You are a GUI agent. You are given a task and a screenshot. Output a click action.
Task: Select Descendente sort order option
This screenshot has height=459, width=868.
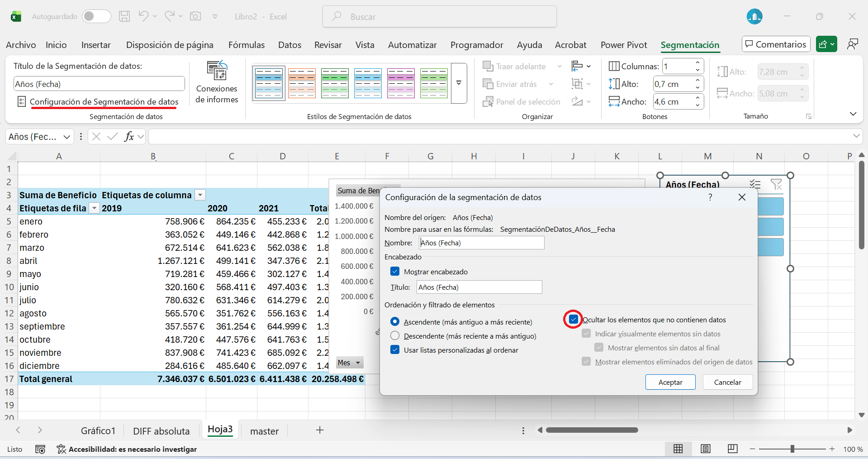[x=395, y=336]
